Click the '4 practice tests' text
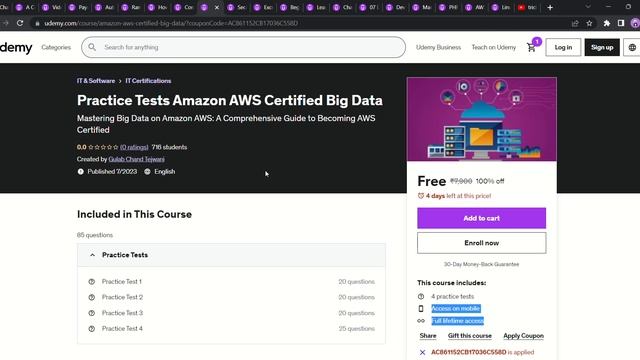The width and height of the screenshot is (640, 360). 452,296
